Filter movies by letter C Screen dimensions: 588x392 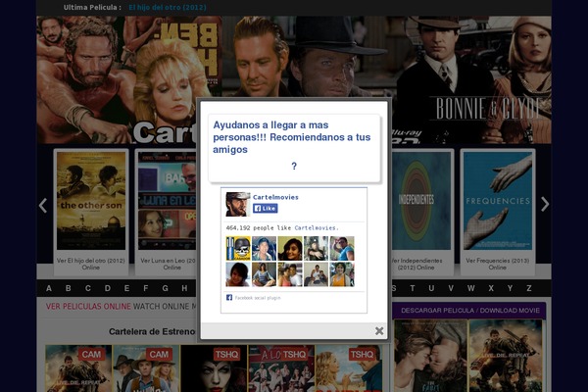pyautogui.click(x=88, y=288)
